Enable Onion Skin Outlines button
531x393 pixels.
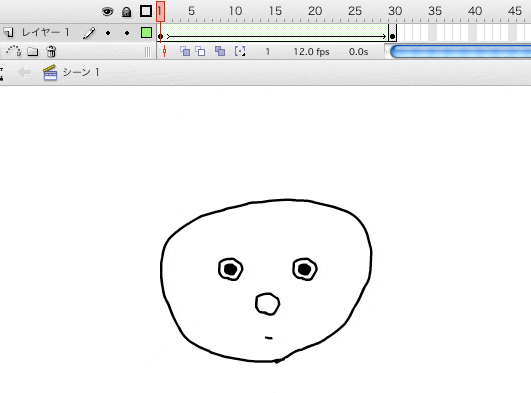click(200, 51)
